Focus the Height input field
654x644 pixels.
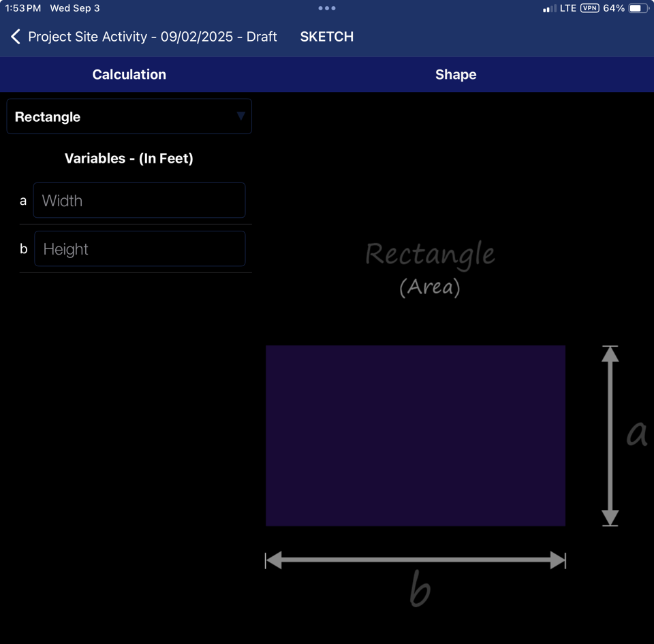[x=140, y=249]
